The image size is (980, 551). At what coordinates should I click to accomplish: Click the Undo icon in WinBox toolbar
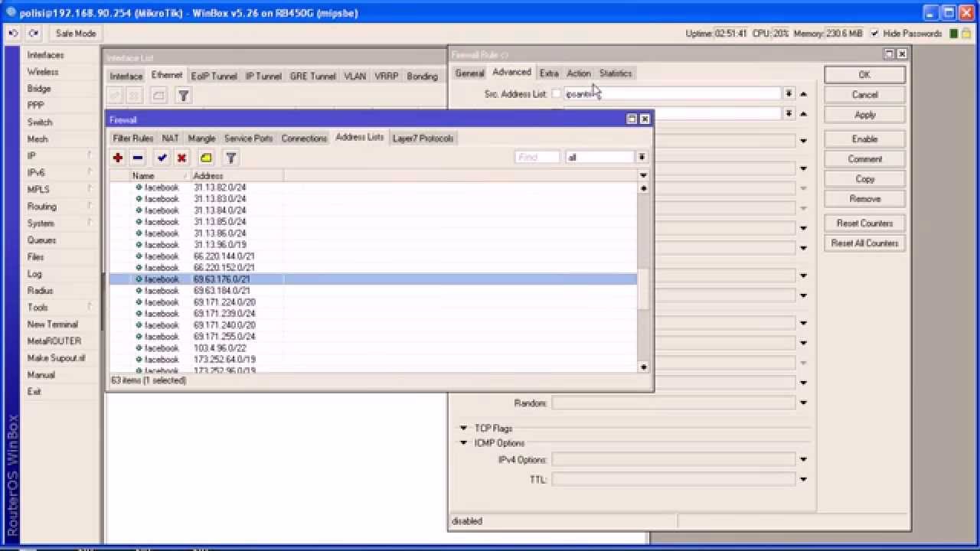click(13, 34)
